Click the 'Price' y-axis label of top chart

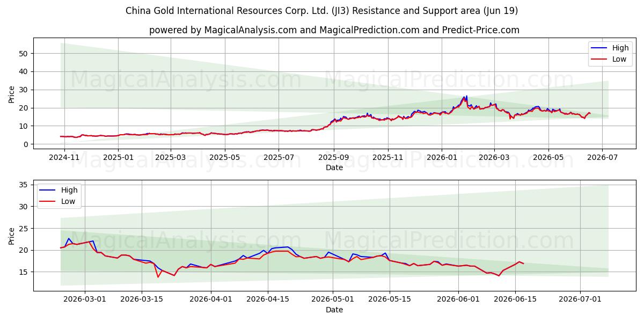12,94
